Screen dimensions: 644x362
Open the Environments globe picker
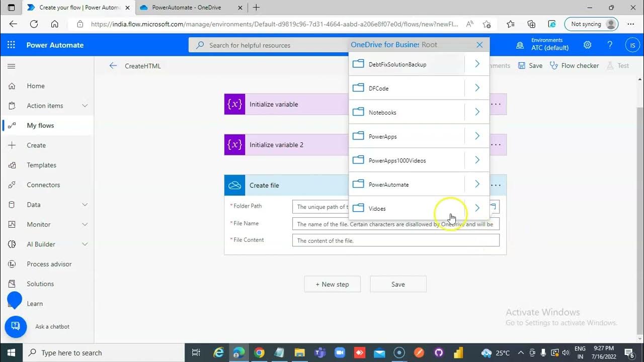pos(520,45)
